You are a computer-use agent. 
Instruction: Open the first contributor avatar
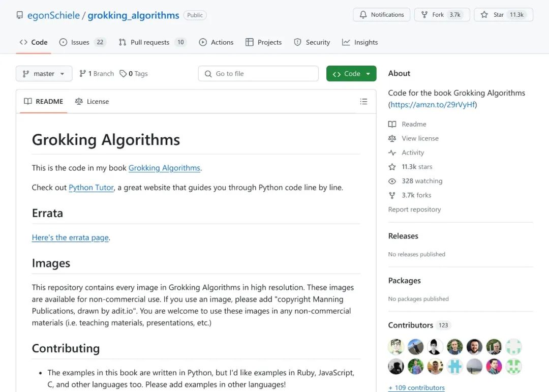tap(396, 347)
